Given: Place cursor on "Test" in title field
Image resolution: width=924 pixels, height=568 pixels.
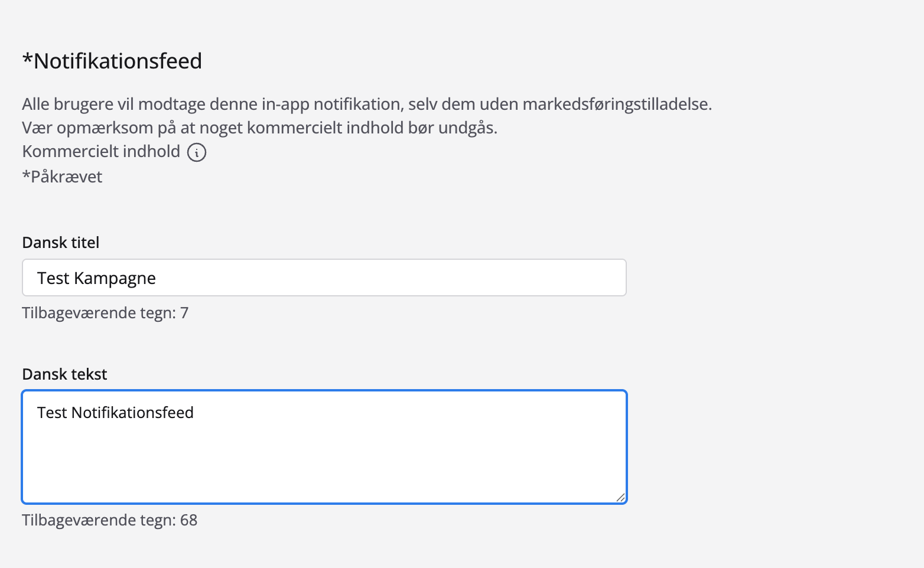Looking at the screenshot, I should [x=53, y=278].
